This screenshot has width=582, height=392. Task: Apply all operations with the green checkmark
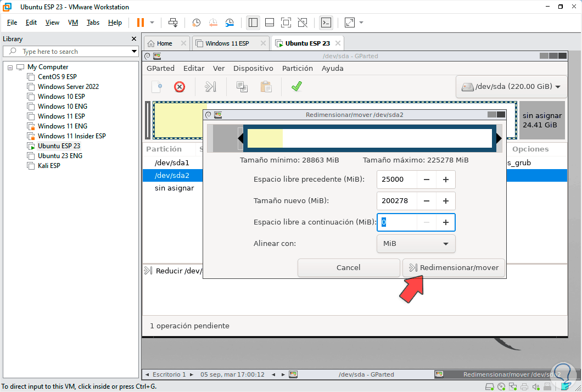[x=296, y=87]
